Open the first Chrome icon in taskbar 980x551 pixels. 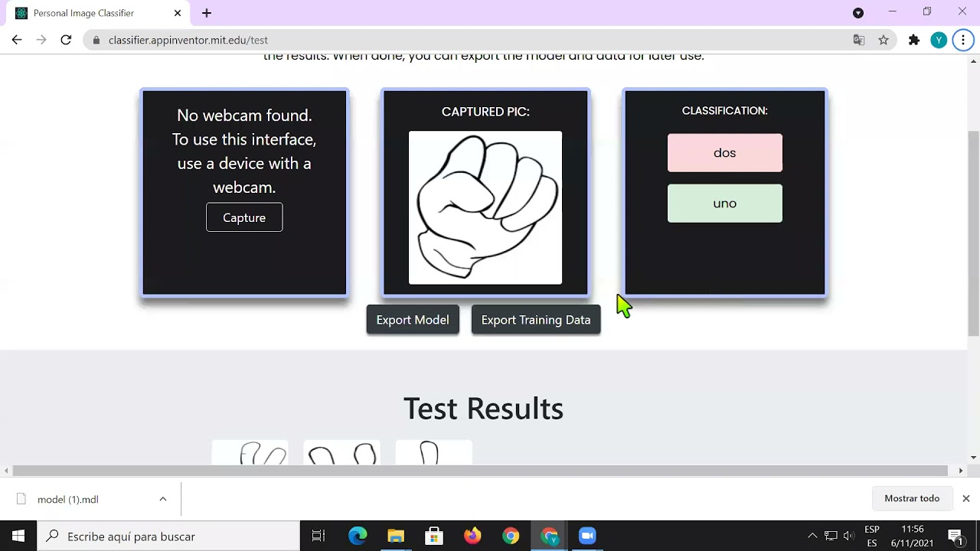click(x=511, y=536)
